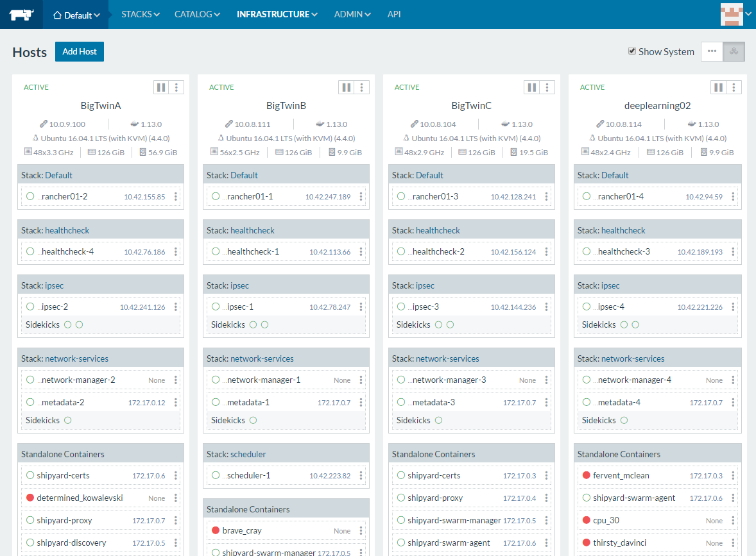The width and height of the screenshot is (756, 556).
Task: Open actions for the brave_cray container
Action: click(x=361, y=531)
